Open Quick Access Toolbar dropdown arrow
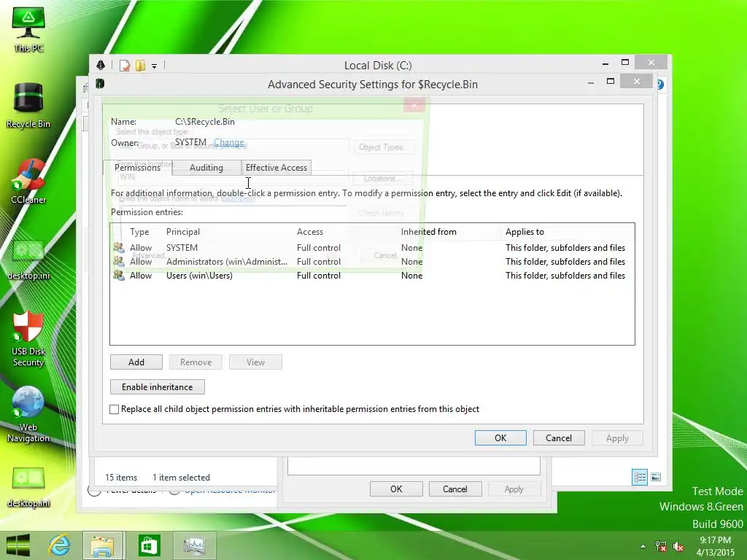This screenshot has height=560, width=747. point(155,66)
